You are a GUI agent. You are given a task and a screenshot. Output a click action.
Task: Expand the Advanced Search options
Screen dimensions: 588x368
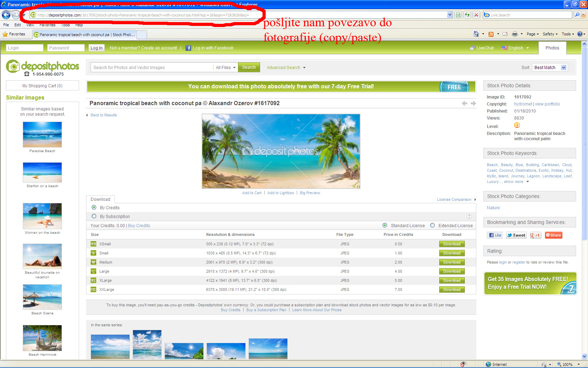pos(286,68)
